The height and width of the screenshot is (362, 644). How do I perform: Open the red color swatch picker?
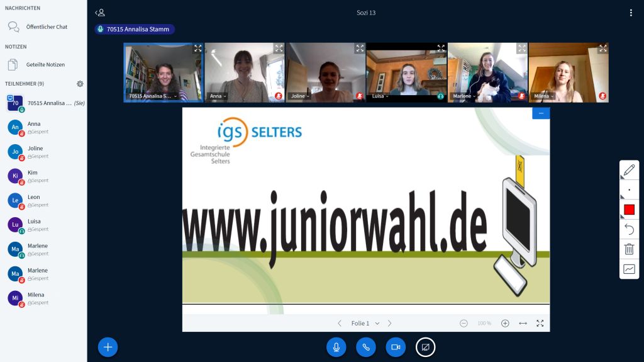pos(629,210)
